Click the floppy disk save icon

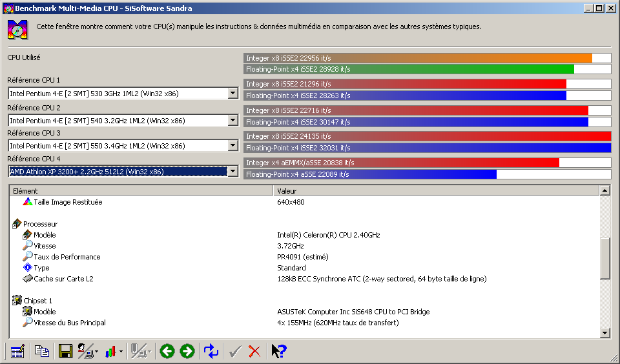[65, 351]
